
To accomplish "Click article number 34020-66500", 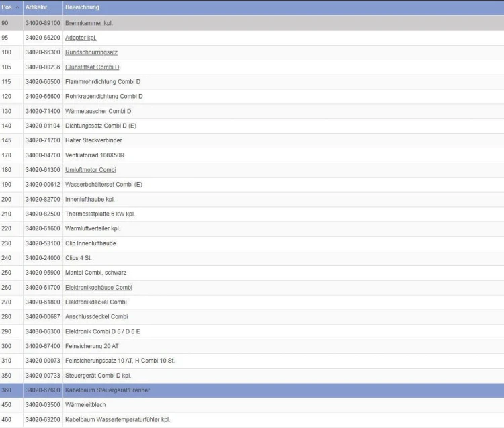I will click(x=43, y=82).
